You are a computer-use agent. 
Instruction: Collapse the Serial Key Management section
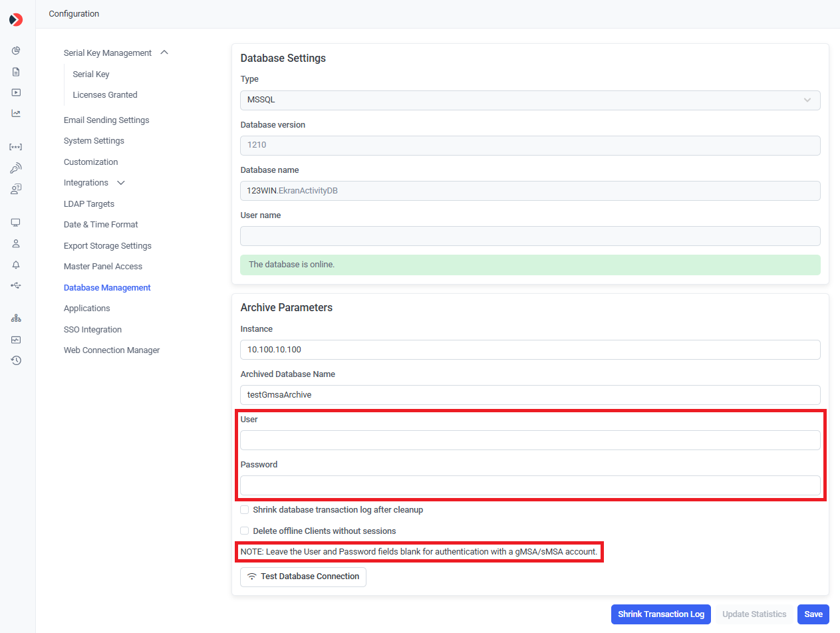(x=164, y=53)
